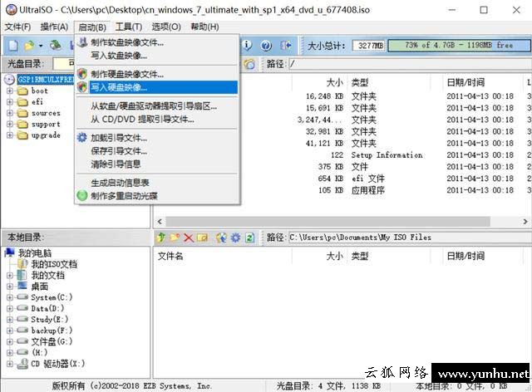Click local toolbar New Folder icon
This screenshot has width=532, height=392.
pos(175,238)
